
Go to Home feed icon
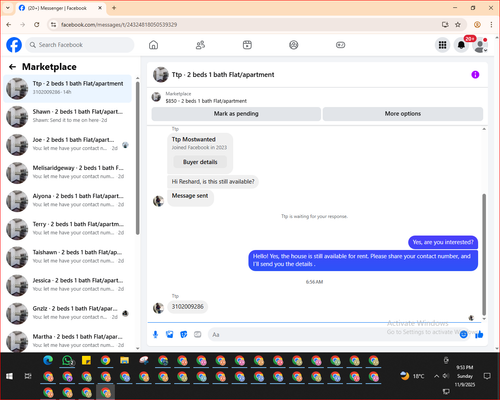tap(153, 45)
